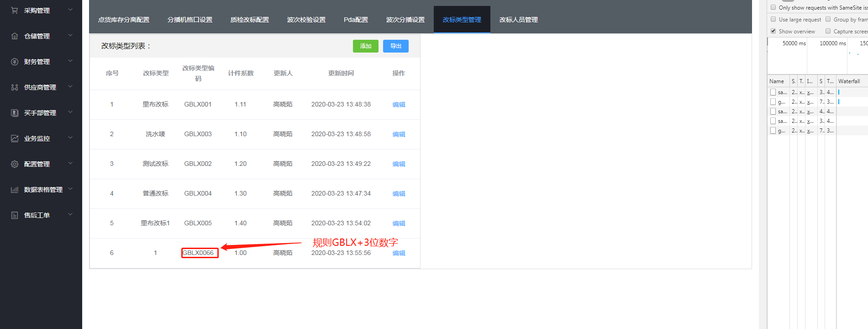Expand the 售后工单 menu chevron
Viewport: 868px width, 329px height.
(70, 214)
